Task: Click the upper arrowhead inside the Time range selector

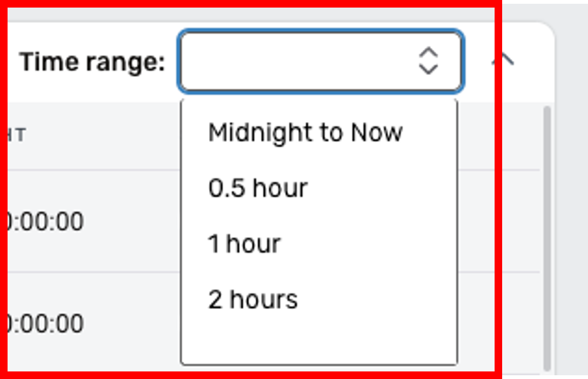Action: 428,53
